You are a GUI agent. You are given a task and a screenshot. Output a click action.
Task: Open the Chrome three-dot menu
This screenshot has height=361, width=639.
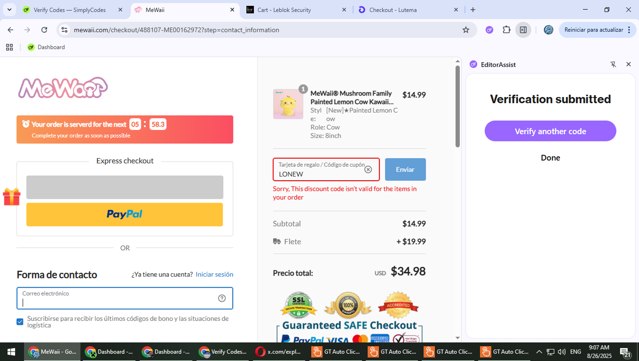pyautogui.click(x=629, y=30)
